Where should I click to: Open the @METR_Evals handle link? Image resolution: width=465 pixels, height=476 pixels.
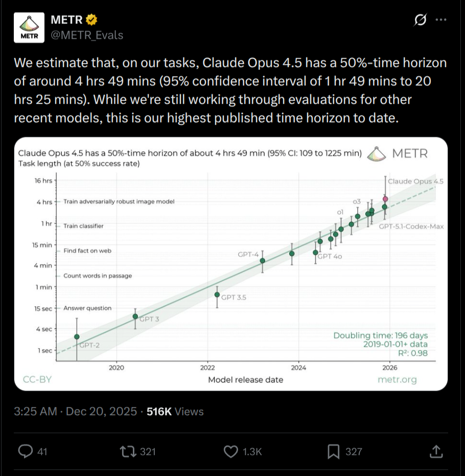(x=87, y=35)
